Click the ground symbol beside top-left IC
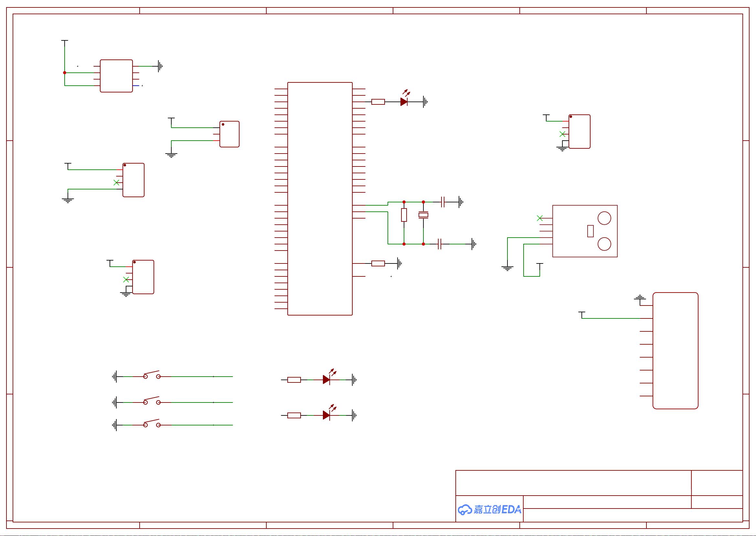The image size is (756, 536). pyautogui.click(x=160, y=66)
